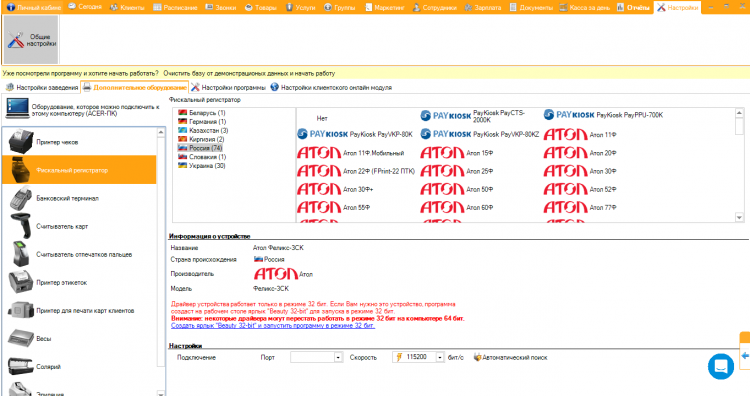Select Атол 55Ф registrar

click(x=334, y=208)
